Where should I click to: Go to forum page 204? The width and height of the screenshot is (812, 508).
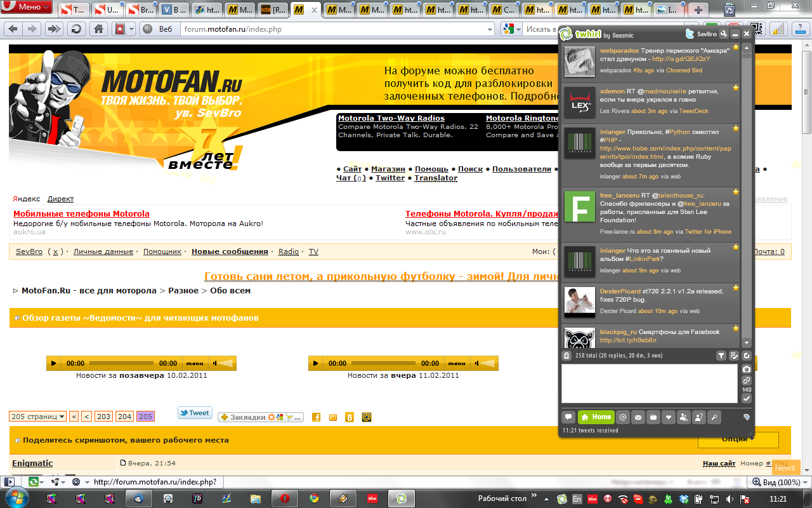[125, 417]
